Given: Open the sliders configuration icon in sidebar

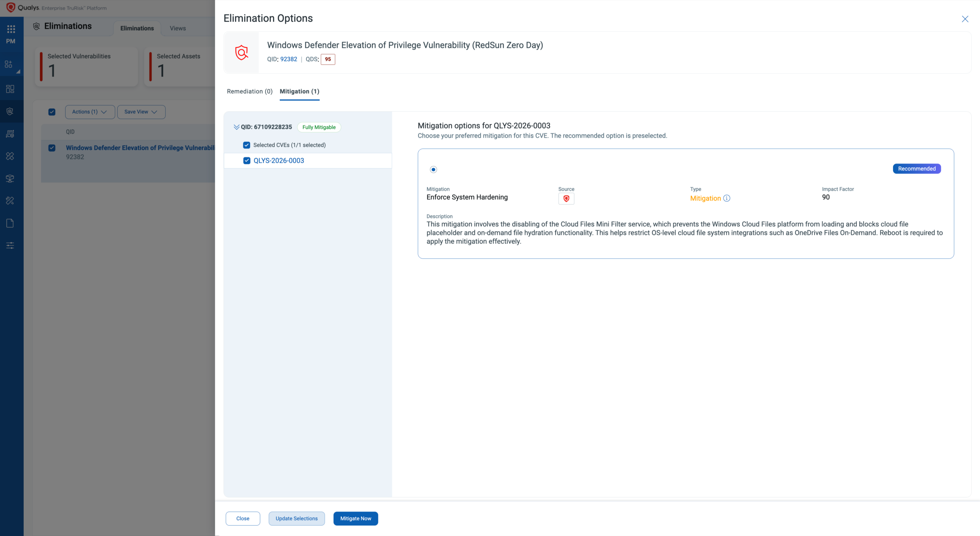Looking at the screenshot, I should point(10,245).
